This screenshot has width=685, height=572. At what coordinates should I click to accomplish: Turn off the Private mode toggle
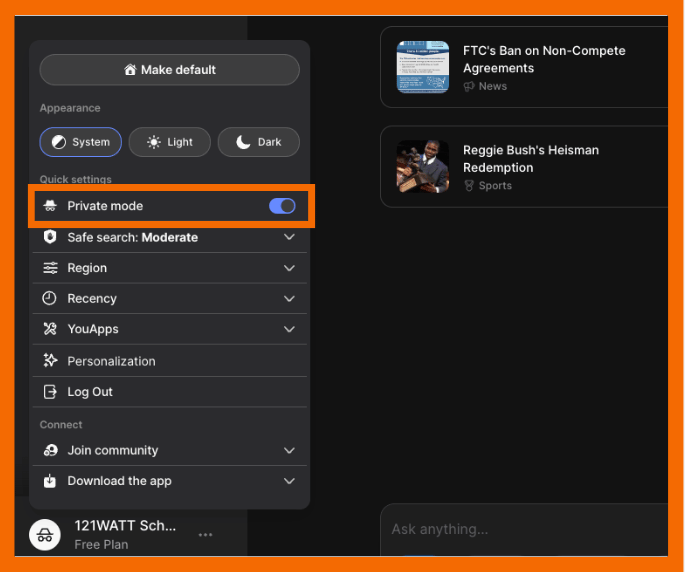(x=282, y=206)
